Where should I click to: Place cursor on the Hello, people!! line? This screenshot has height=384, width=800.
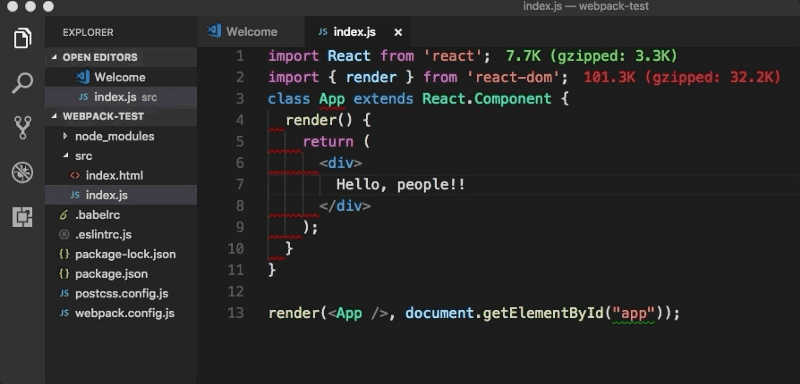tap(401, 184)
